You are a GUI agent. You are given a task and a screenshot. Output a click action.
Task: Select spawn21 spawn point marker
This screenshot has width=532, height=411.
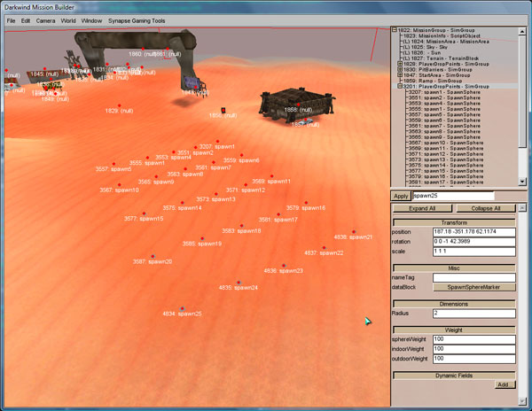click(353, 232)
